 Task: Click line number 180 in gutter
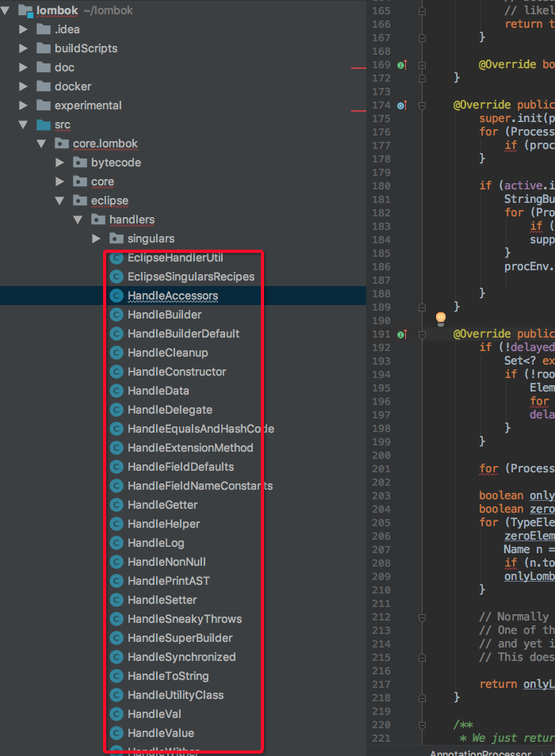(381, 185)
